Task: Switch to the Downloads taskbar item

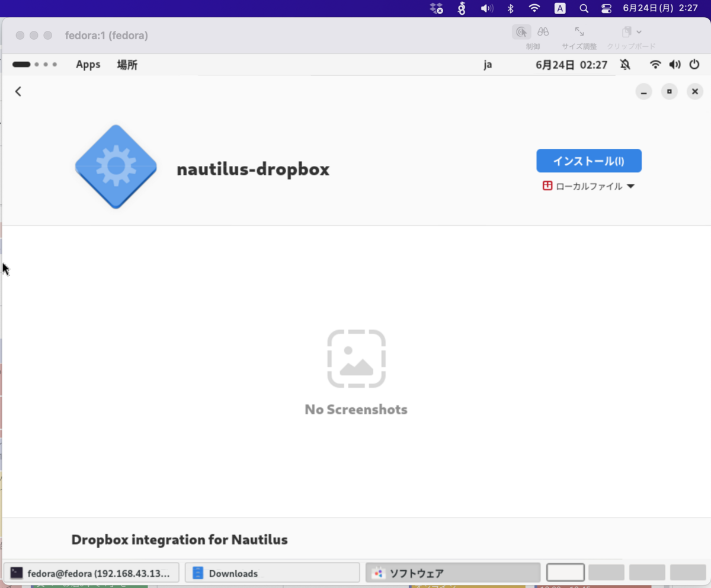Action: click(x=272, y=573)
